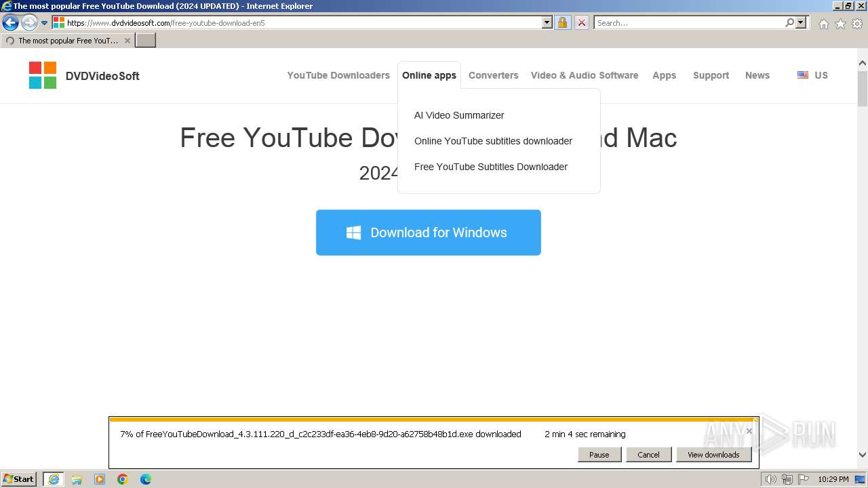Open Windows Media Player taskbar icon

click(x=100, y=479)
